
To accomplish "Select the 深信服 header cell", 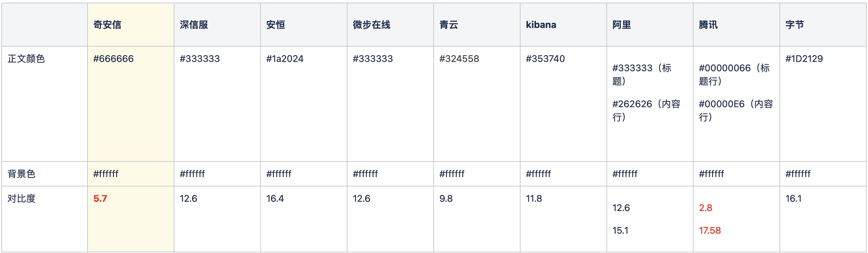I will click(x=194, y=25).
